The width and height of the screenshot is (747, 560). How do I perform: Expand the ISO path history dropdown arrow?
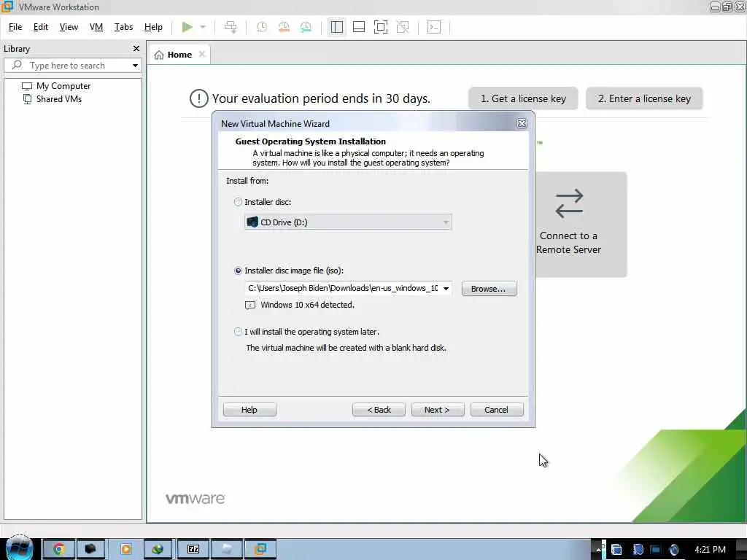point(446,289)
